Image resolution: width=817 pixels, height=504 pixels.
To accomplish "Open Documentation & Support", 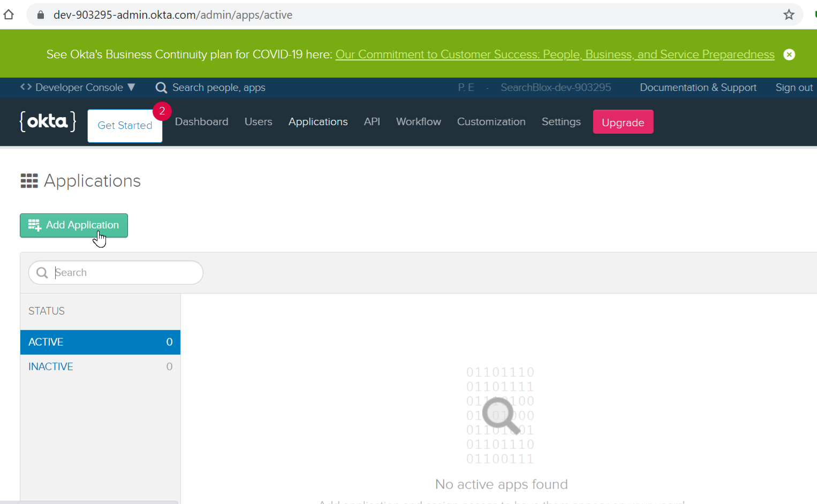I will click(698, 87).
